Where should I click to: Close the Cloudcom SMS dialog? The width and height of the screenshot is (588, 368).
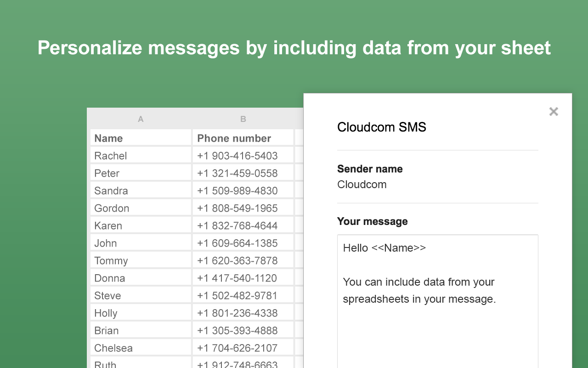pos(554,111)
